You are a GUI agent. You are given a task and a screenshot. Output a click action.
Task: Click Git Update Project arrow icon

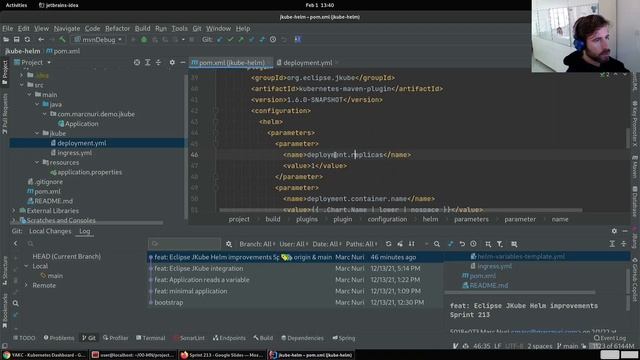(220, 40)
